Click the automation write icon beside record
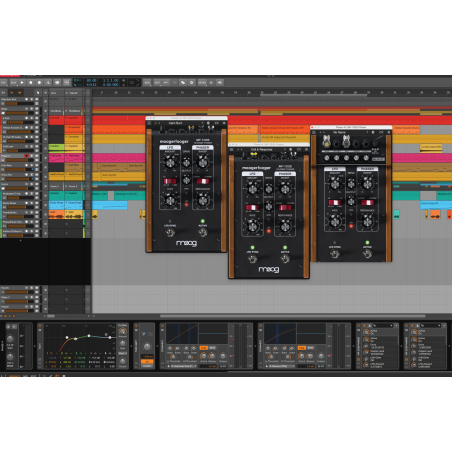Screen dimensions: 452x452 pos(48,82)
